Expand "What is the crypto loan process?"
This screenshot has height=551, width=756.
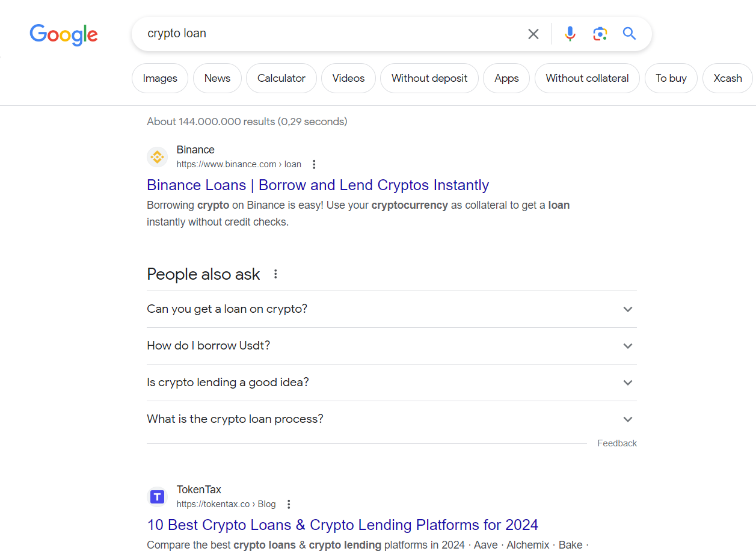pos(392,419)
